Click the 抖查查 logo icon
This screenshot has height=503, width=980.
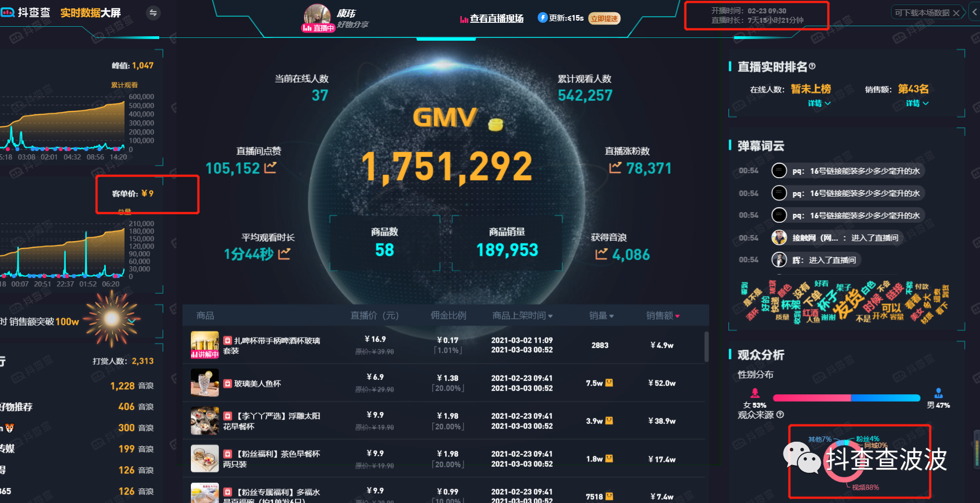click(x=7, y=12)
